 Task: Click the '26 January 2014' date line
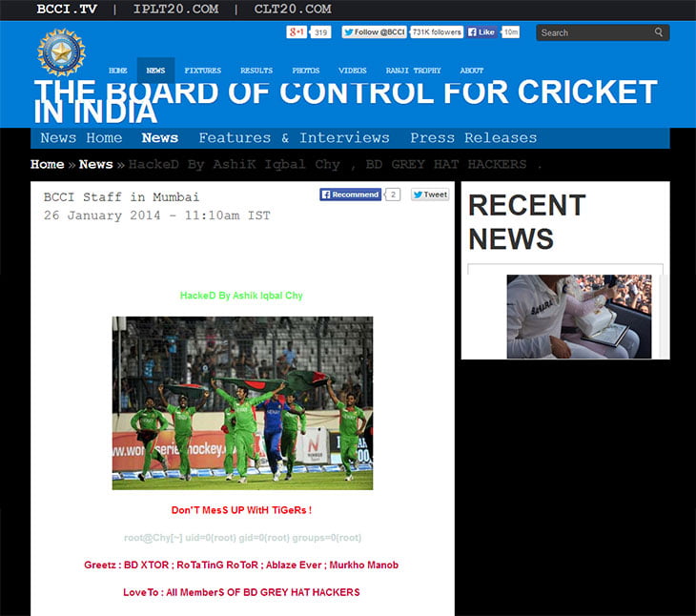pyautogui.click(x=156, y=216)
